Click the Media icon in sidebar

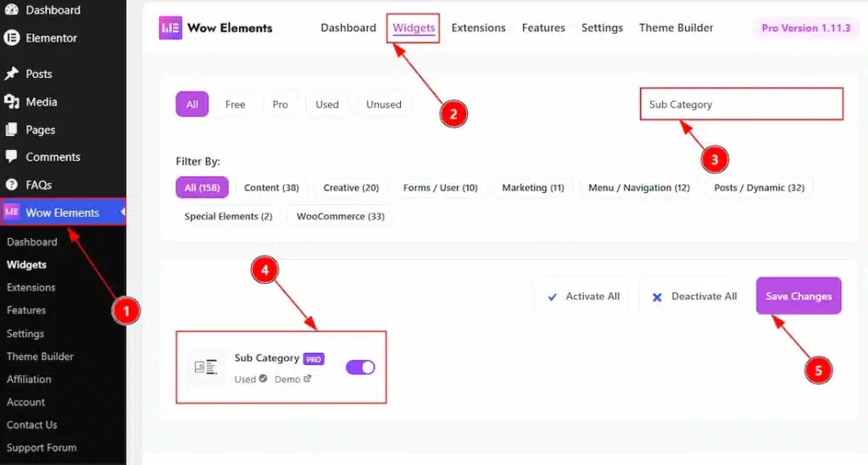12,102
